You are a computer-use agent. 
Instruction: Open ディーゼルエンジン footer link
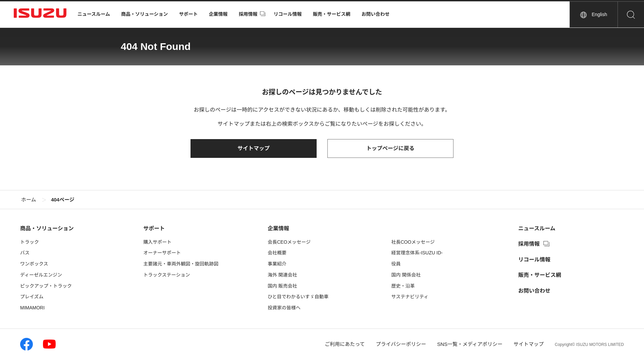[41, 275]
